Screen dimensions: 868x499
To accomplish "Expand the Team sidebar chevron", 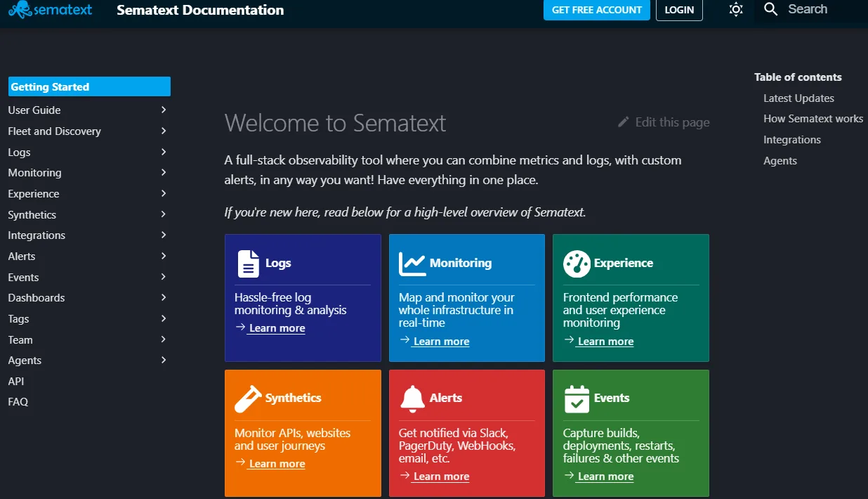I will [164, 339].
